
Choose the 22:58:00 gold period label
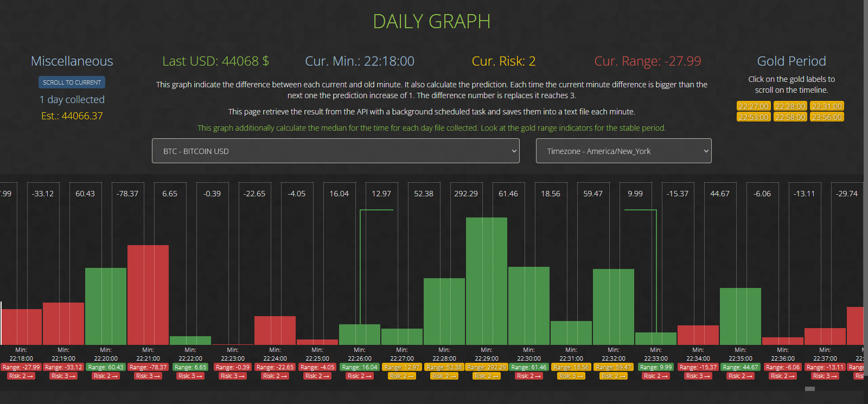click(x=790, y=117)
